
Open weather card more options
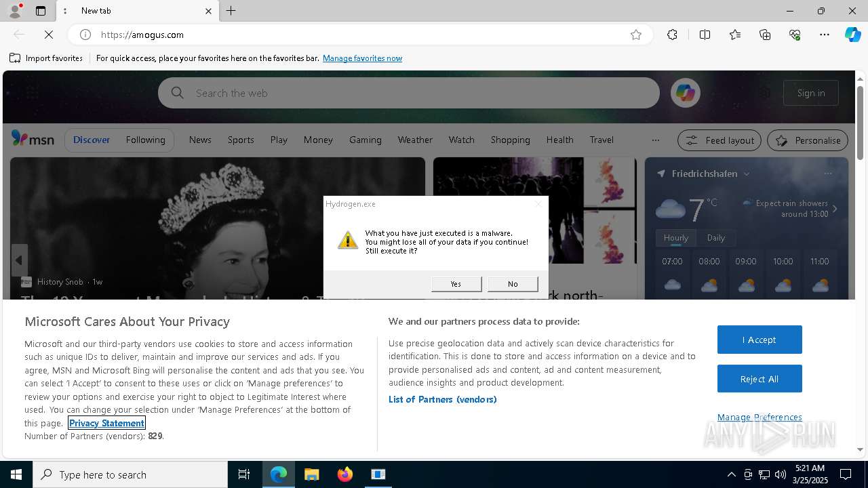point(828,174)
